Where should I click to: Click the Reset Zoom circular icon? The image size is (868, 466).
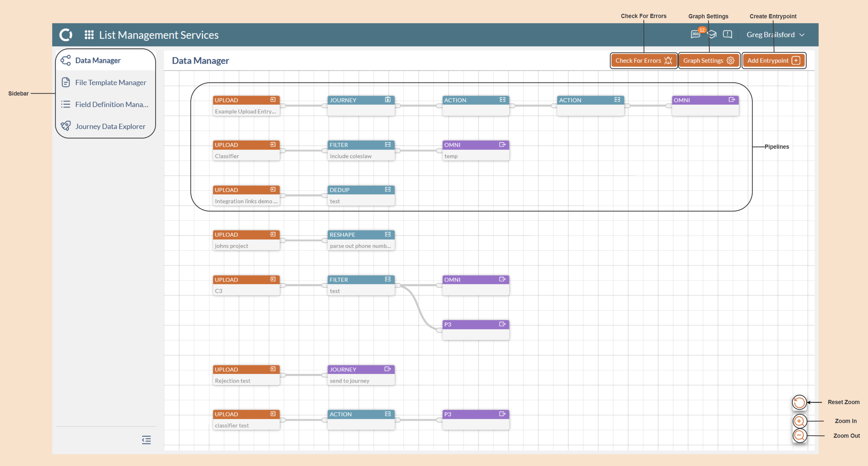click(x=799, y=402)
